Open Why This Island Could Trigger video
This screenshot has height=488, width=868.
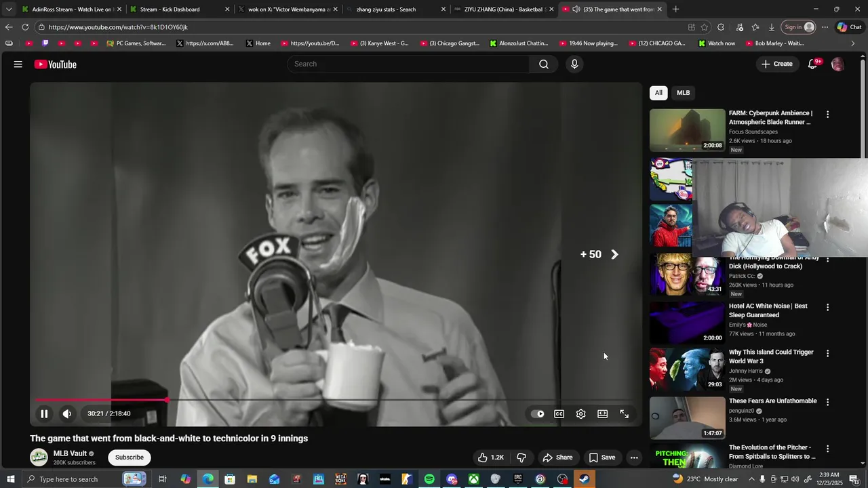(x=771, y=357)
